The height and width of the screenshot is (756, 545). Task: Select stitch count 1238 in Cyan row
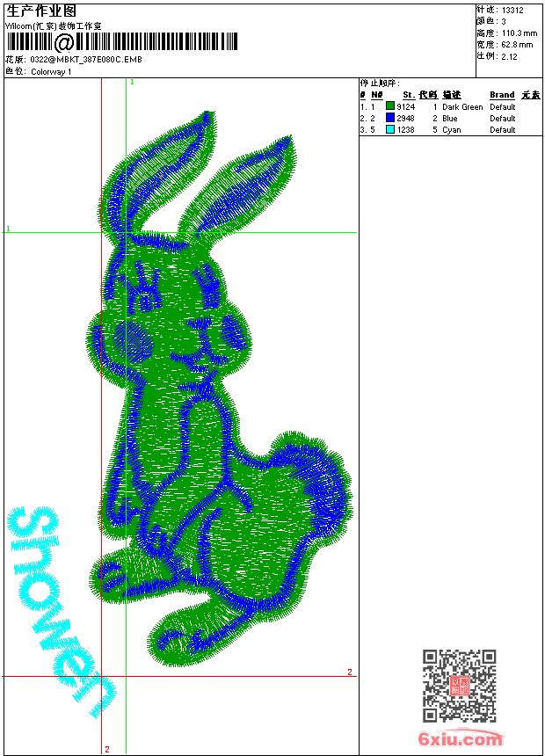tap(405, 130)
